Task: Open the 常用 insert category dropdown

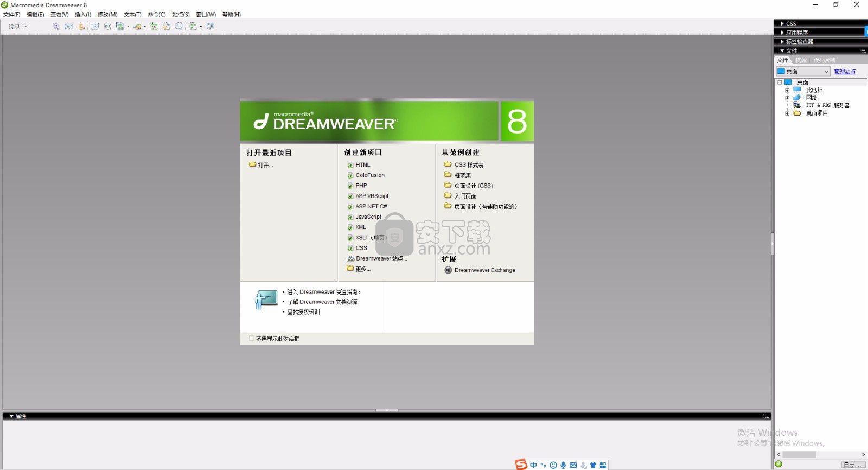Action: [18, 27]
